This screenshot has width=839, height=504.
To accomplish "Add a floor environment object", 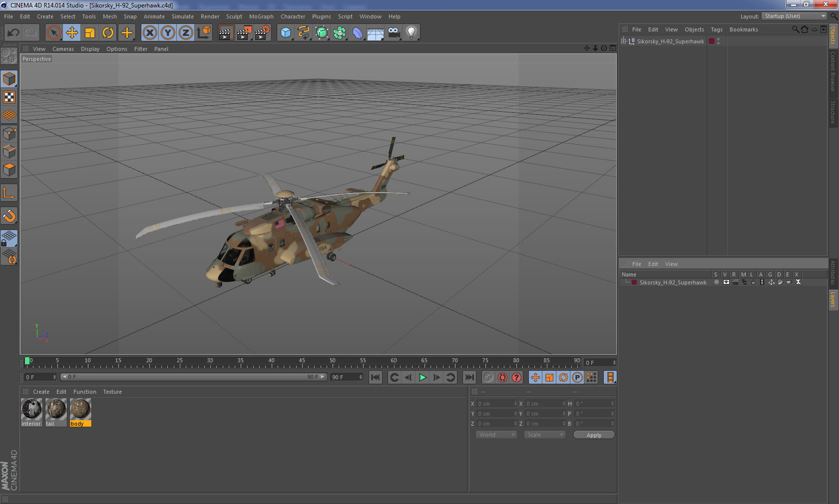I will coord(376,33).
